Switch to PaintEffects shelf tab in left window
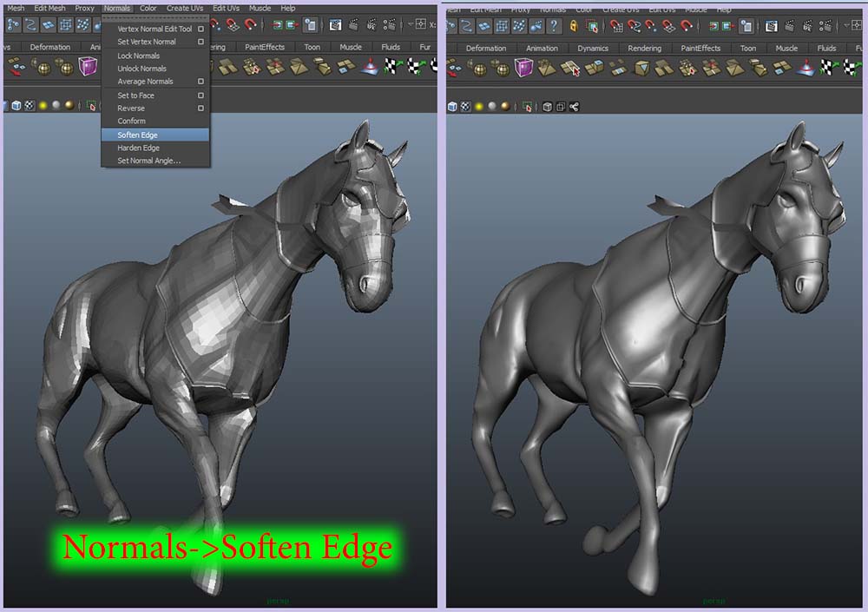 pyautogui.click(x=265, y=47)
